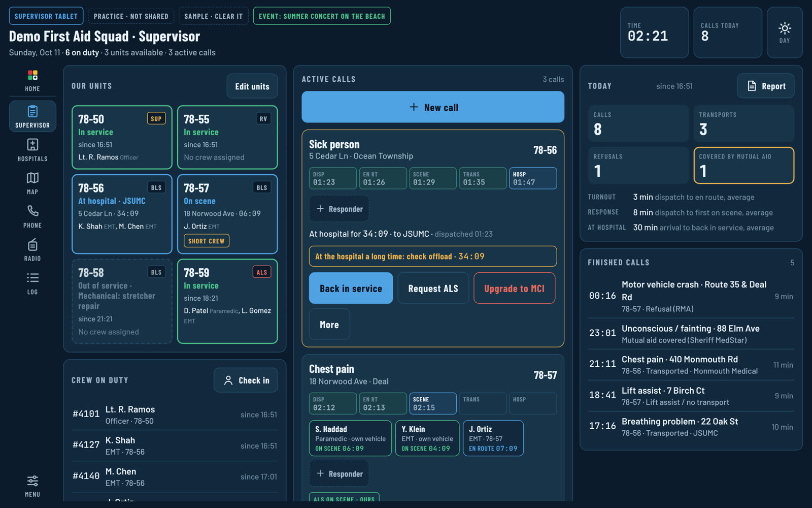Open More options for Sick person call
Image resolution: width=812 pixels, height=508 pixels.
pyautogui.click(x=329, y=324)
